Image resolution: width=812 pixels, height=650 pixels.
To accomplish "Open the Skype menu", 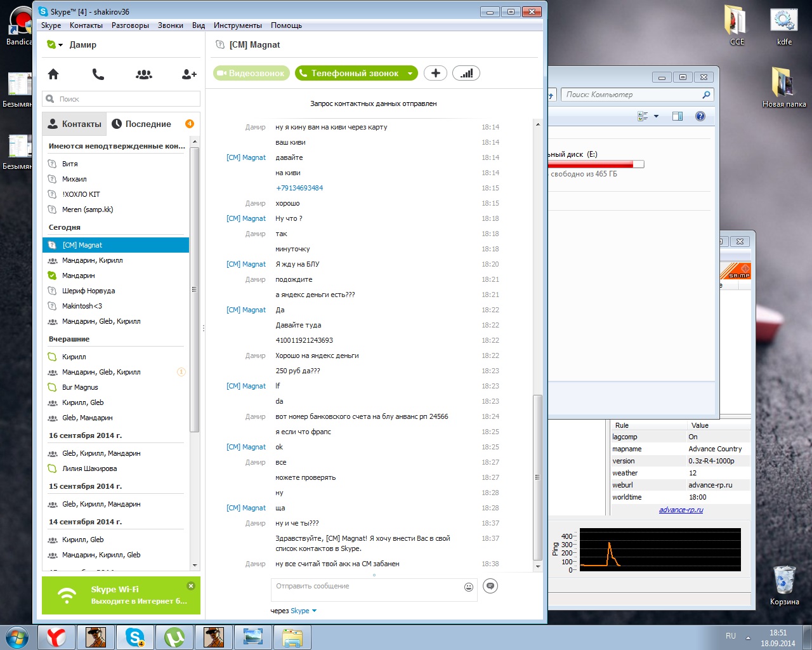I will point(51,25).
